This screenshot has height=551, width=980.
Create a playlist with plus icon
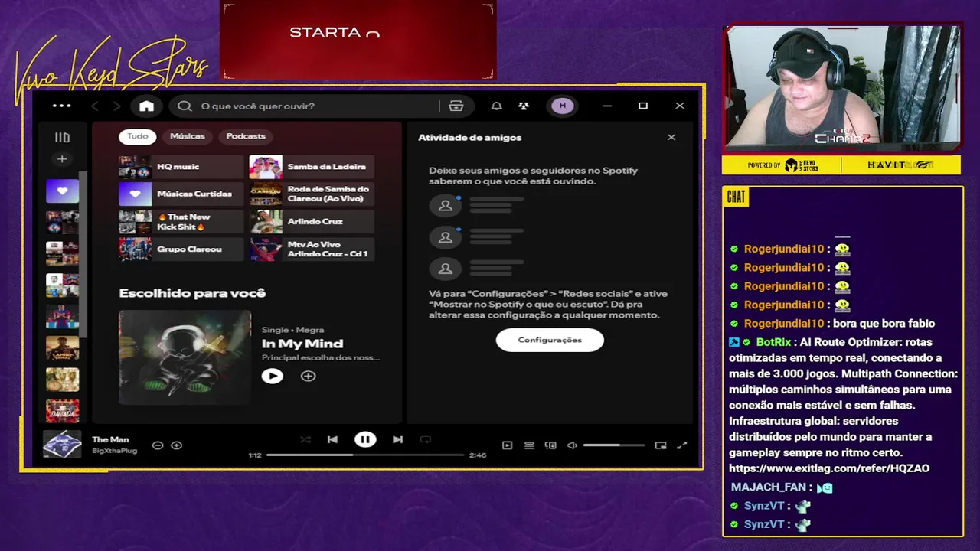[62, 159]
